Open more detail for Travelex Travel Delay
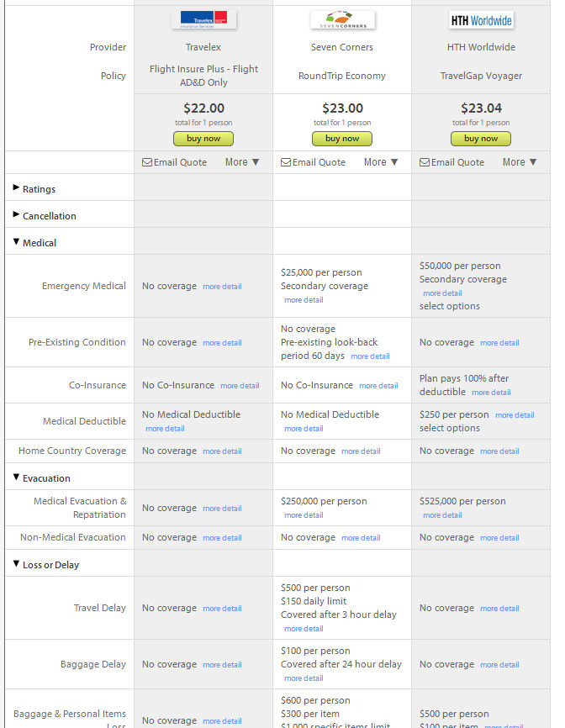 tap(222, 609)
